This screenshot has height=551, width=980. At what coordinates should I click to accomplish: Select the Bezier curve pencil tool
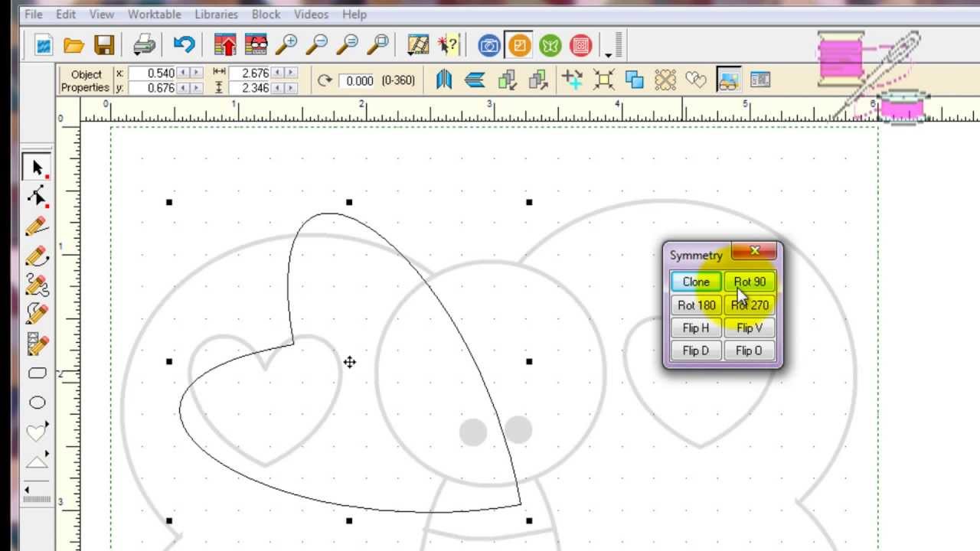point(37,256)
